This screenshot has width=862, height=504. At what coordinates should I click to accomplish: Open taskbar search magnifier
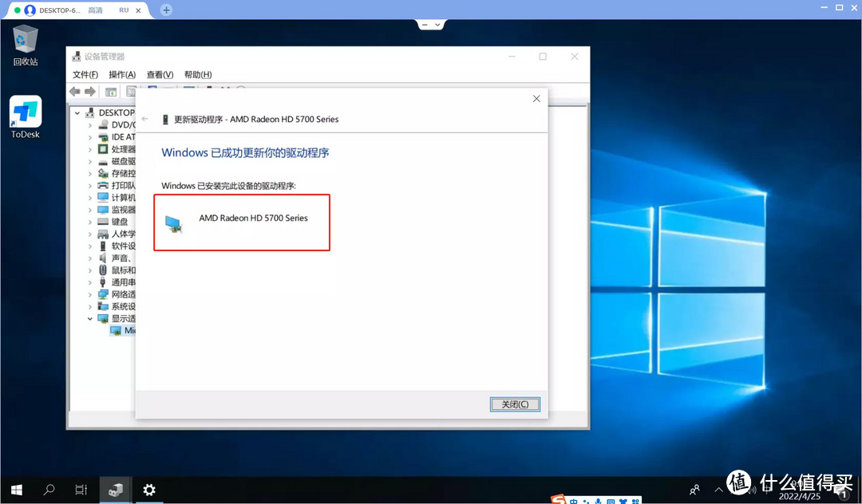[x=49, y=490]
